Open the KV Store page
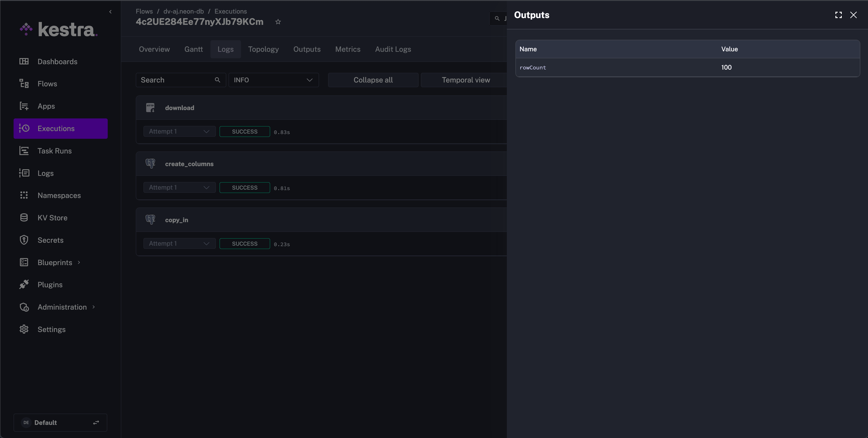This screenshot has width=868, height=438. 52,218
